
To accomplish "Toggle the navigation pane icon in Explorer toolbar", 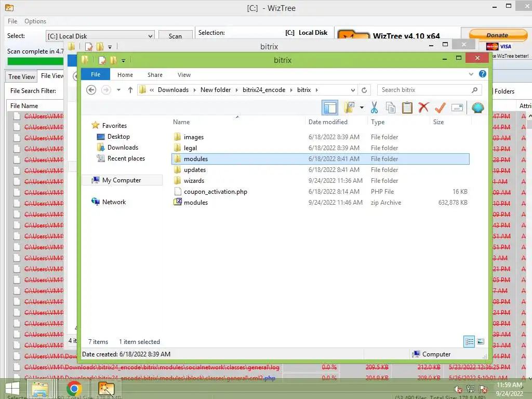I will pos(329,108).
